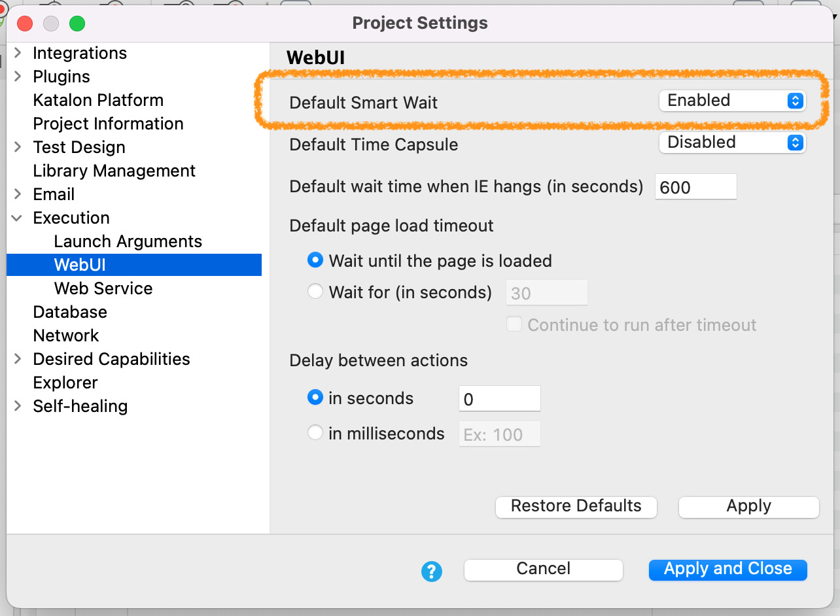The width and height of the screenshot is (840, 616).
Task: Click the Cancel button
Action: coord(543,569)
